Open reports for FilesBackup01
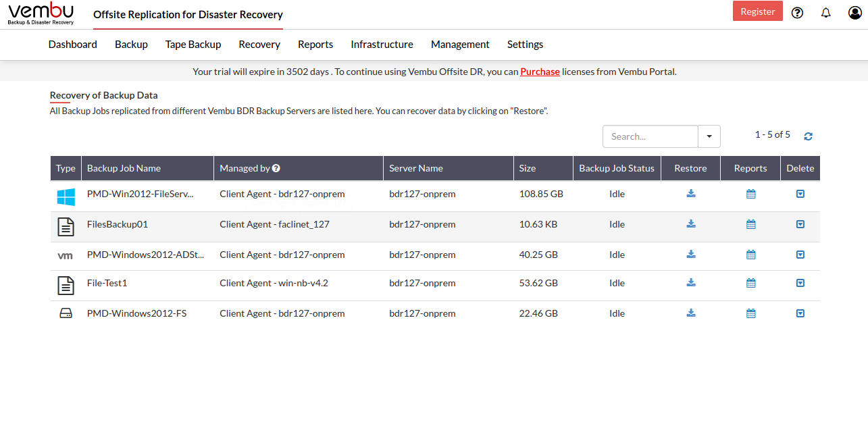Screen dimensions: 868x447 click(x=750, y=224)
